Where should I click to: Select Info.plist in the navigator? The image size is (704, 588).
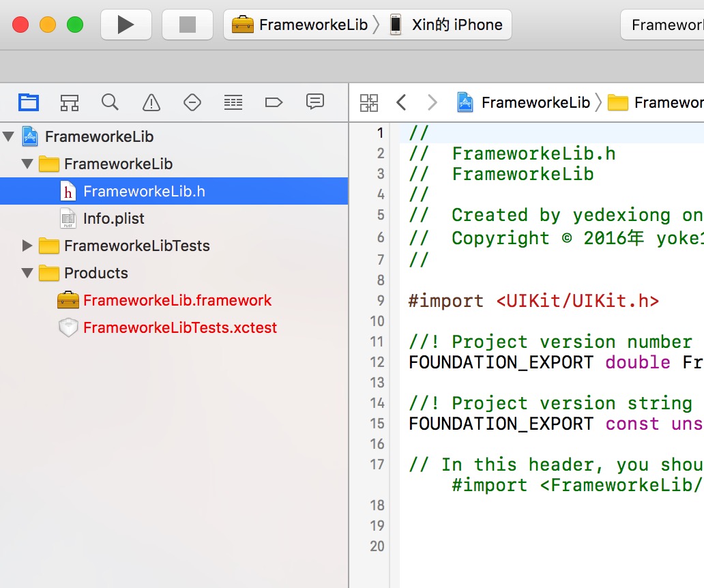(113, 218)
